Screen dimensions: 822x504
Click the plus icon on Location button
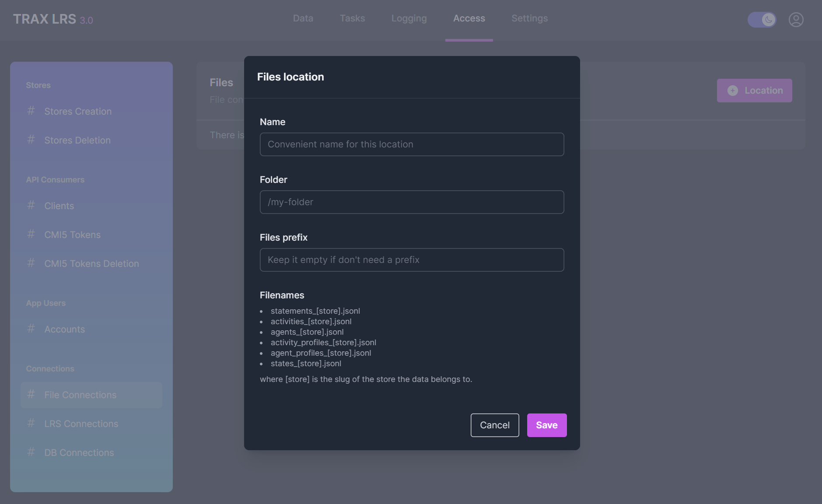tap(733, 91)
